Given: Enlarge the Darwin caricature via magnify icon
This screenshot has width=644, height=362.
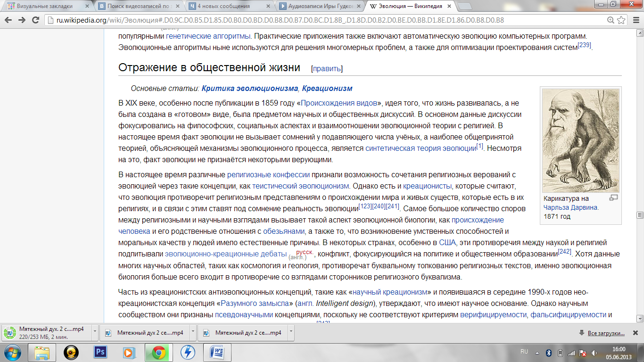Looking at the screenshot, I should click(x=613, y=198).
